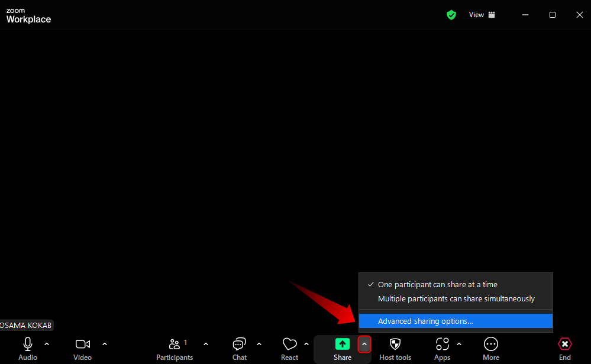Start screen sharing with the green Share icon
The height and width of the screenshot is (364, 591).
[343, 344]
